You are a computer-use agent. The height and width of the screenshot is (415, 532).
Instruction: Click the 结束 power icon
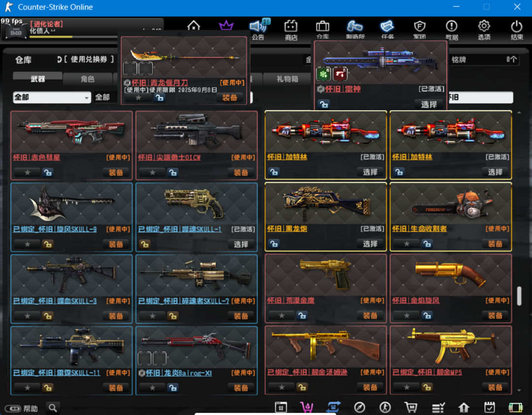coord(517,30)
